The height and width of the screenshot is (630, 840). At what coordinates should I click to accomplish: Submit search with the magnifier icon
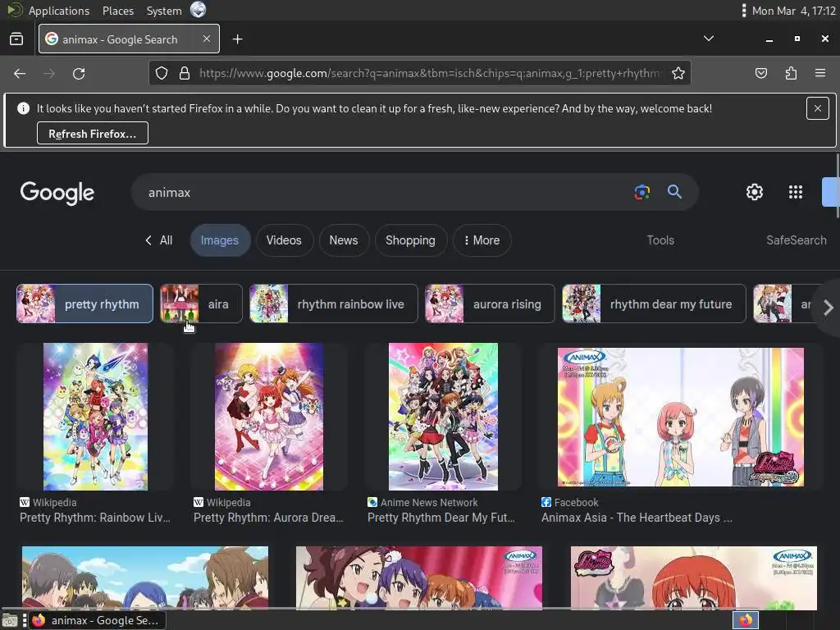click(674, 192)
